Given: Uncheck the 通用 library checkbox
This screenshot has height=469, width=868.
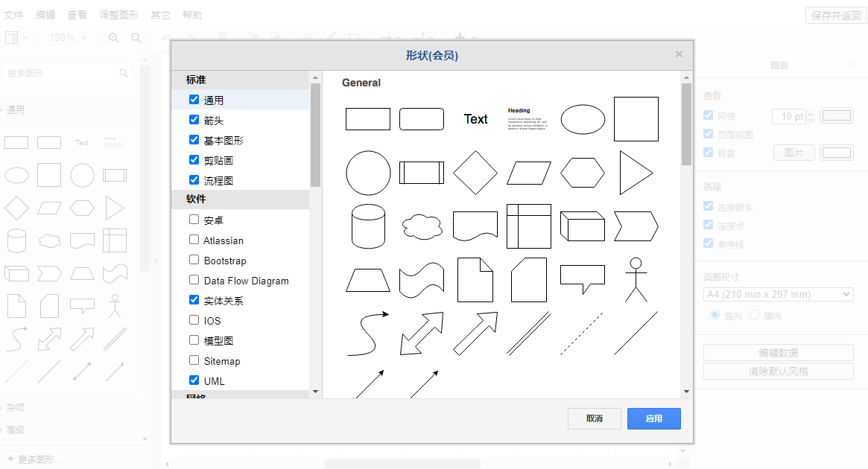Looking at the screenshot, I should [x=194, y=100].
